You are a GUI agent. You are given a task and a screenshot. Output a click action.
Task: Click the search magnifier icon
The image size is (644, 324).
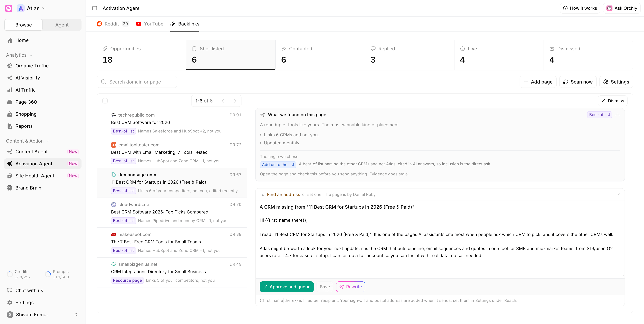point(103,82)
